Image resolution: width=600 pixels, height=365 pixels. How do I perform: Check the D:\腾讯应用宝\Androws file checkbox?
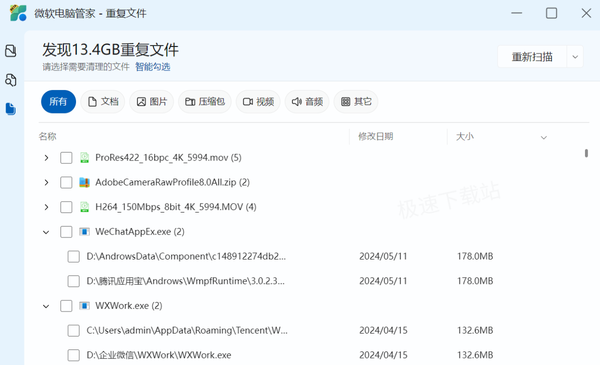pos(73,281)
